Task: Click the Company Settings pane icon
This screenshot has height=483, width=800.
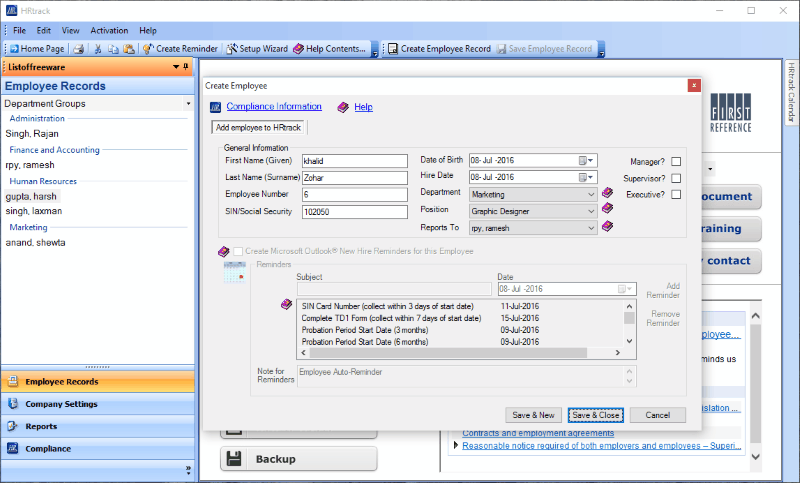Action: [x=13, y=403]
